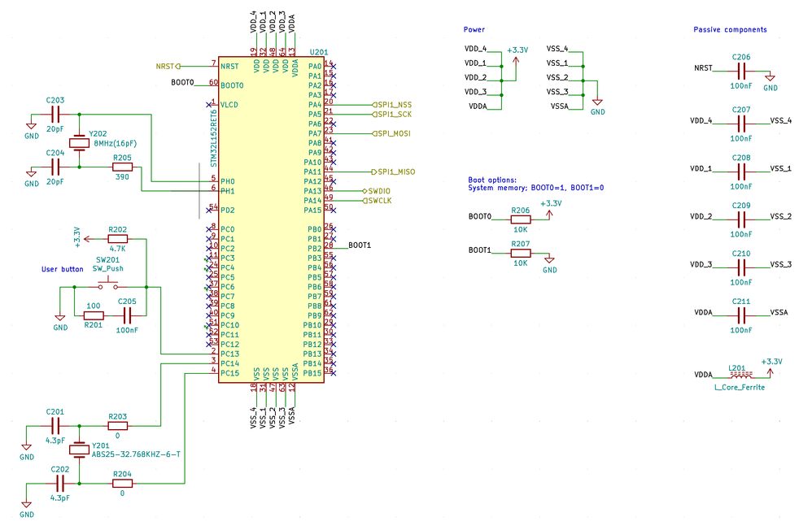This screenshot has height=530, width=812.
Task: Select capacitor C205 symbol
Action: [x=128, y=315]
